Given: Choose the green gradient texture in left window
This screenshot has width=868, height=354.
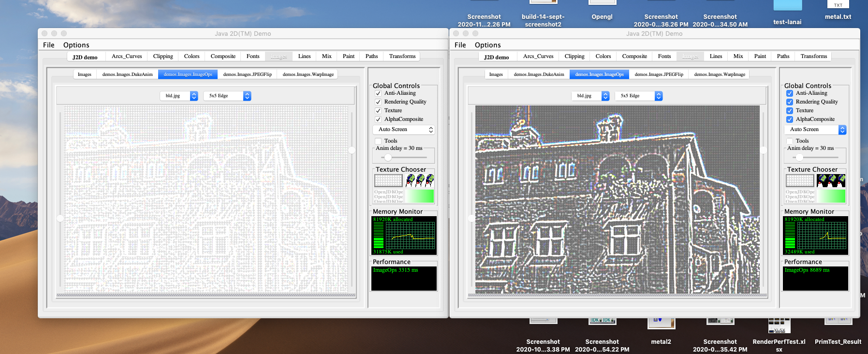Looking at the screenshot, I should (x=420, y=196).
